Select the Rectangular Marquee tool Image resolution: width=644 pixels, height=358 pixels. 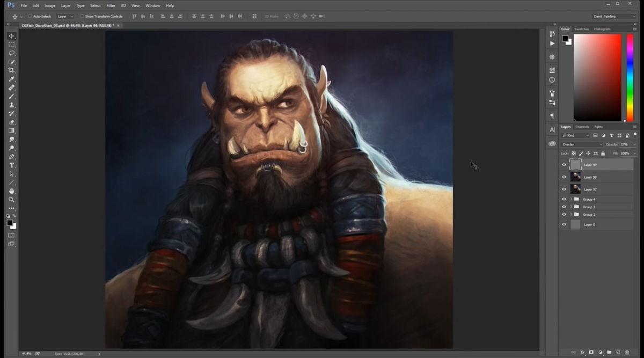[x=12, y=45]
